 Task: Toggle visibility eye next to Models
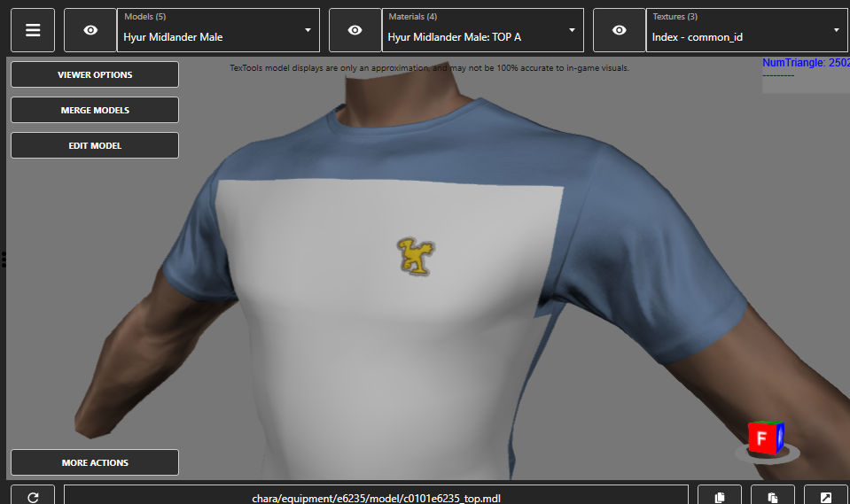point(90,30)
